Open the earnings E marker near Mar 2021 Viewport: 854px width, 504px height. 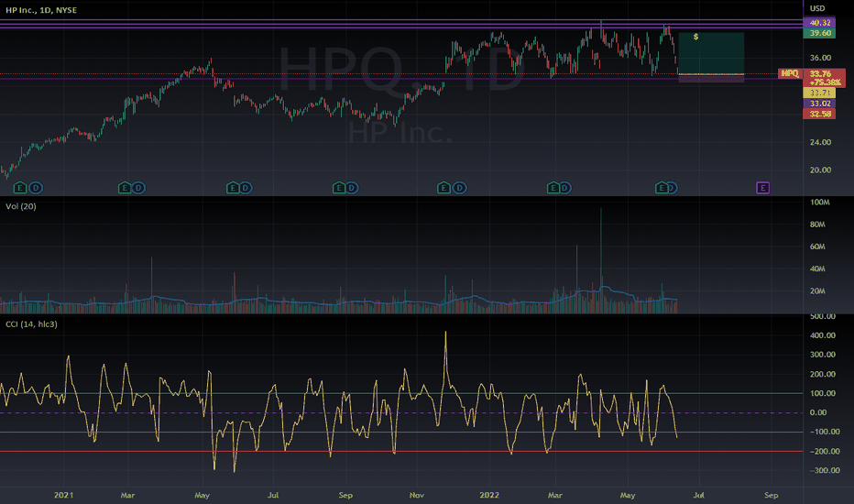[125, 188]
